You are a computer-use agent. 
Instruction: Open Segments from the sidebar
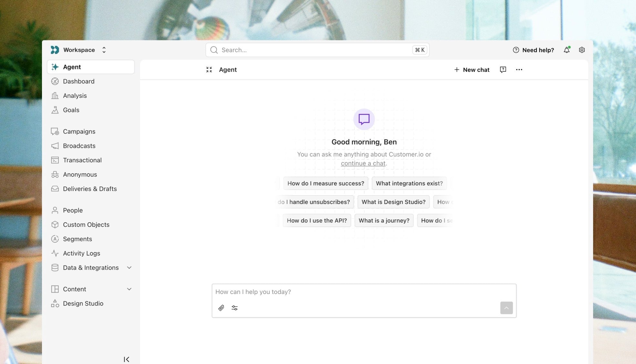(x=77, y=239)
